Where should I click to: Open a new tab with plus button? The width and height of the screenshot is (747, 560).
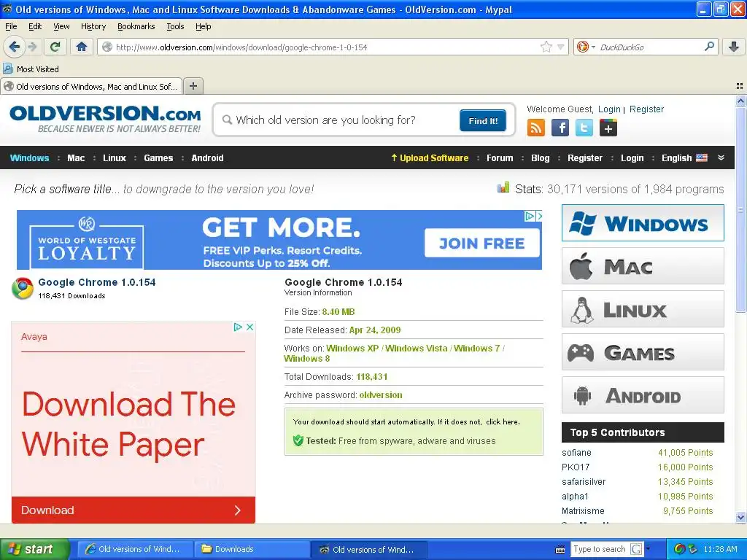193,86
